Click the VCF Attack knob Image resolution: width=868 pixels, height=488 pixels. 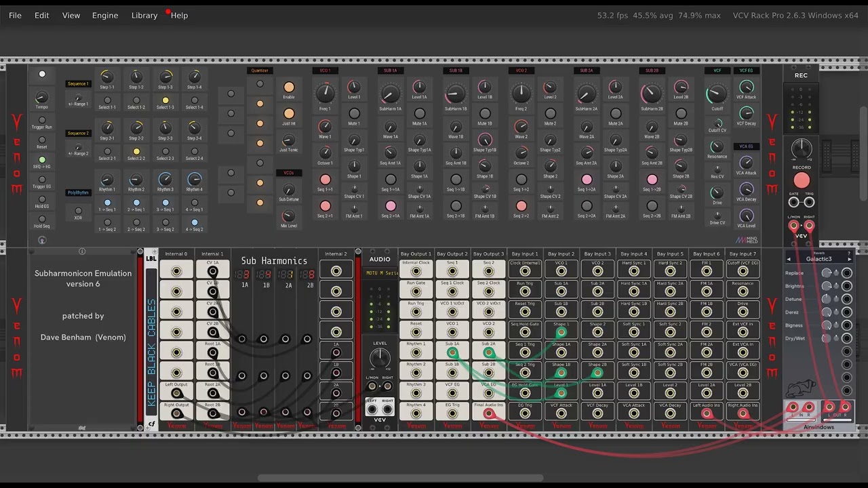(746, 87)
